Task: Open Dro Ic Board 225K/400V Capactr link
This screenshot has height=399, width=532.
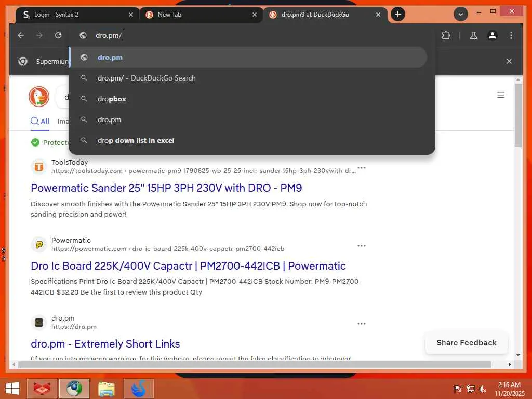Action: point(188,266)
